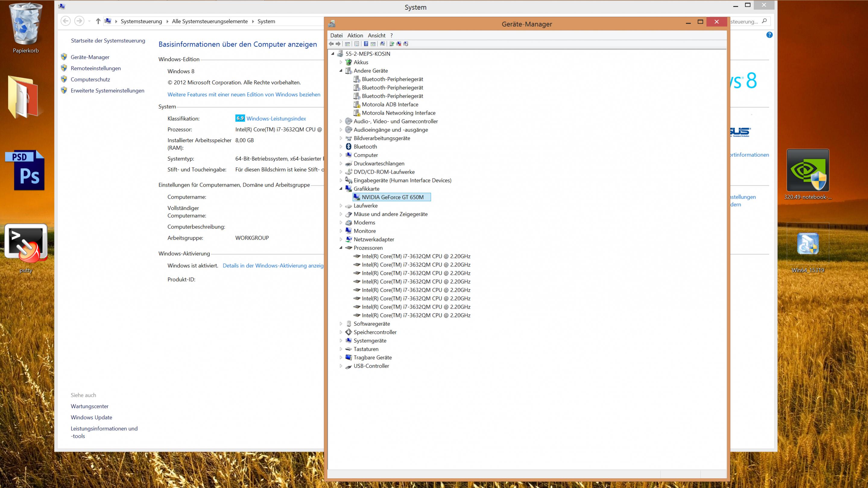This screenshot has width=868, height=488.
Task: Click the Windows Update link
Action: (x=91, y=417)
